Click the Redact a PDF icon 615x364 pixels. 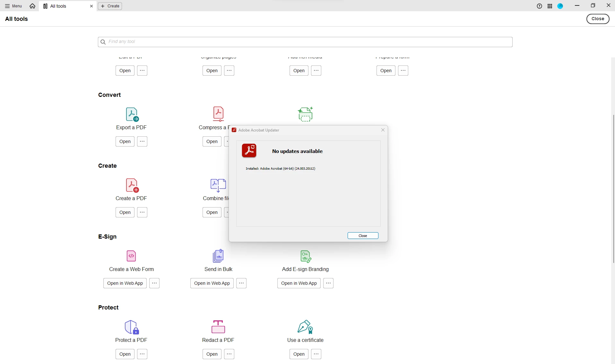click(218, 327)
